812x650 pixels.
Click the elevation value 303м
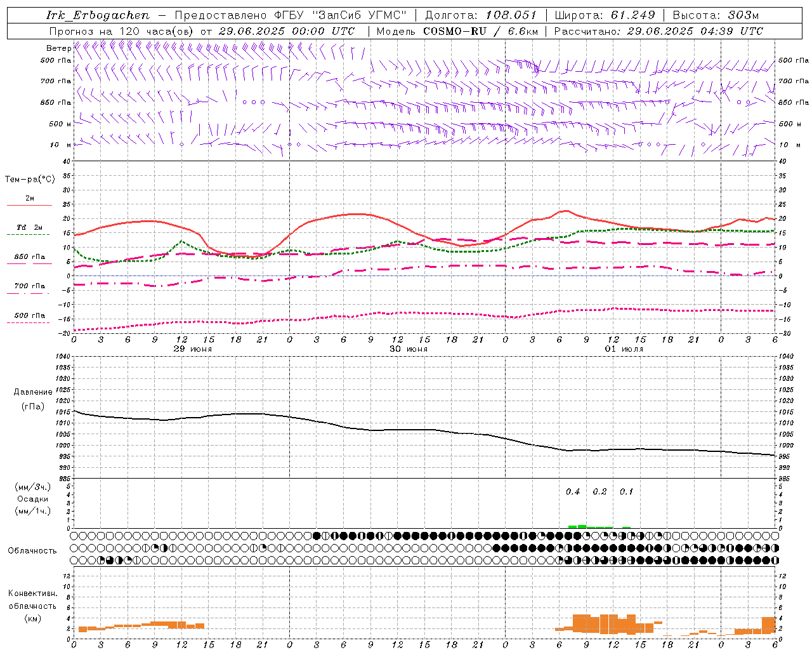pos(743,15)
